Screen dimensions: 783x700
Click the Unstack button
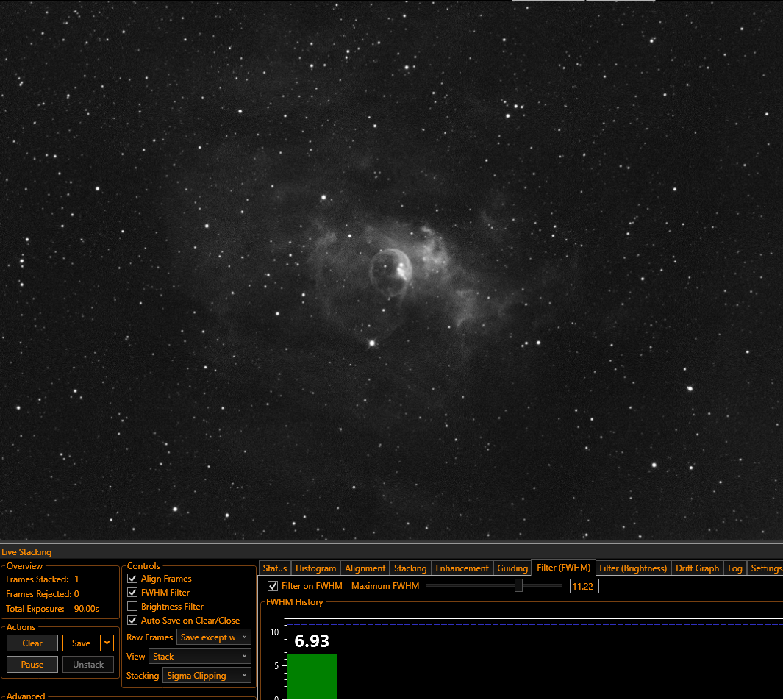pyautogui.click(x=88, y=665)
